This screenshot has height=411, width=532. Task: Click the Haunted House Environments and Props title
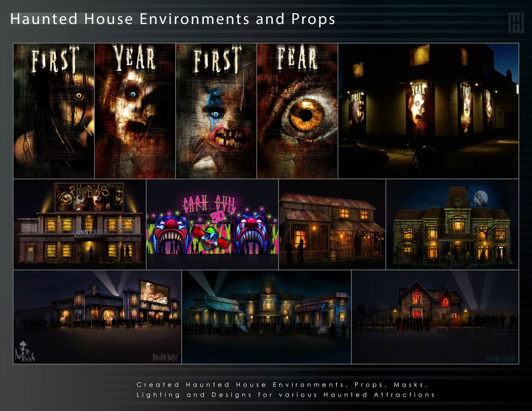tap(172, 19)
